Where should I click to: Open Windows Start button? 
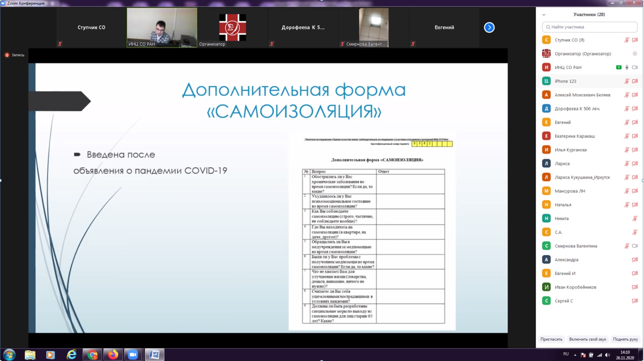[x=9, y=354]
